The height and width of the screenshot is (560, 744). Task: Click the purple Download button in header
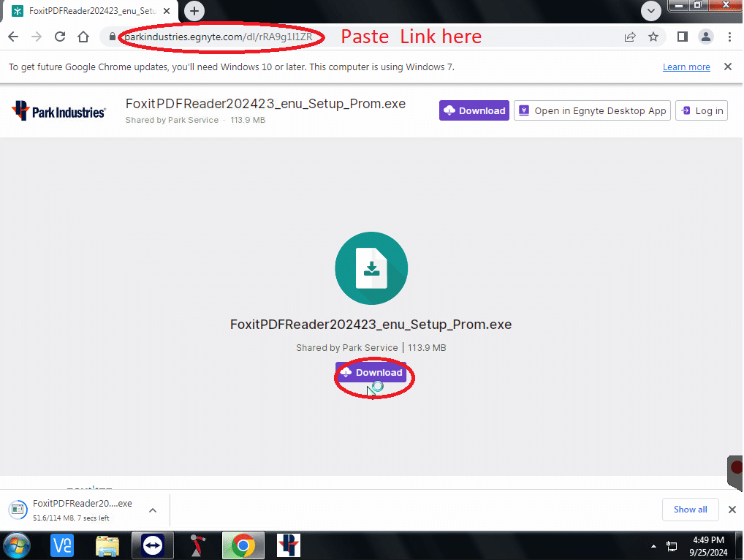tap(474, 110)
